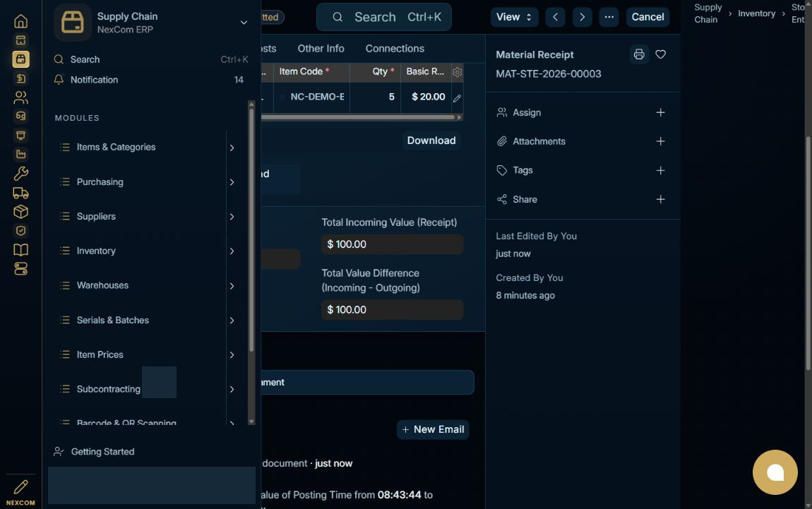Edit the NC-DEMO-E row with pencil icon
The height and width of the screenshot is (509, 812).
pyautogui.click(x=457, y=98)
